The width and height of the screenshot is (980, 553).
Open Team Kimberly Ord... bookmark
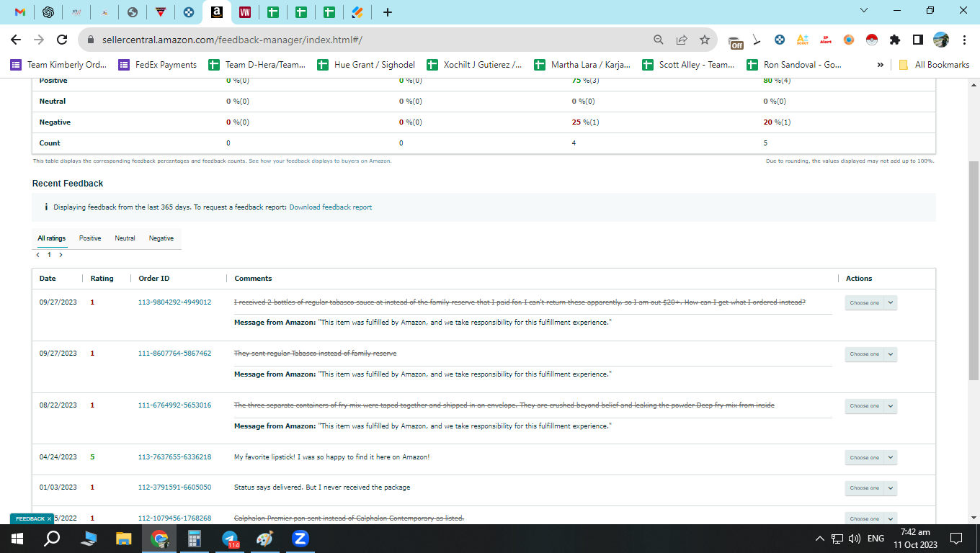tap(58, 65)
